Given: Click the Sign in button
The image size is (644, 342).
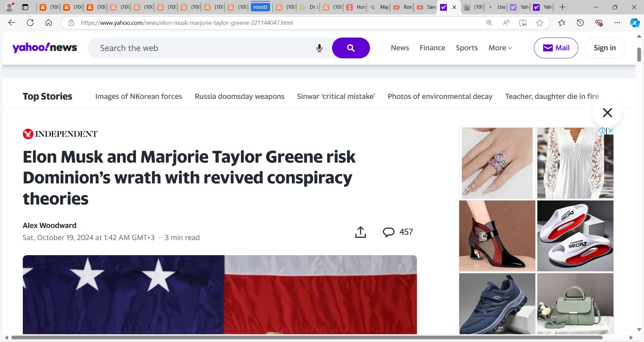Looking at the screenshot, I should 605,48.
